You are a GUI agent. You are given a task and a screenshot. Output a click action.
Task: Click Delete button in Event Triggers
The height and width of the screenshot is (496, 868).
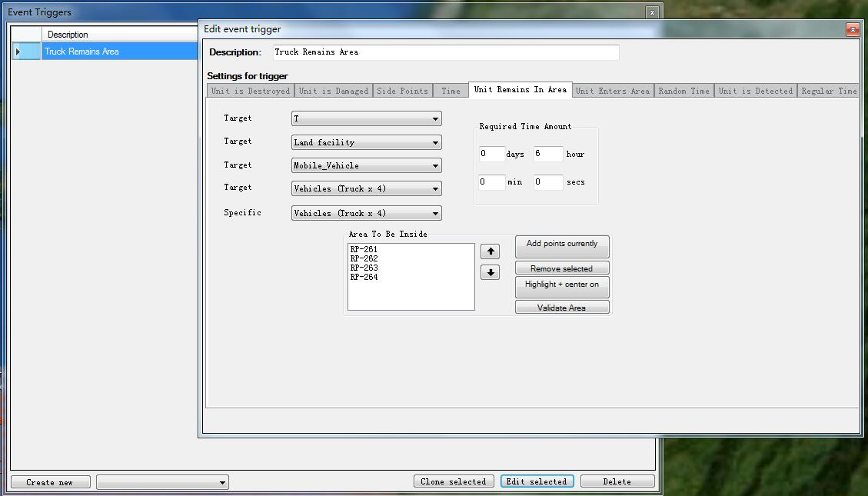(617, 481)
